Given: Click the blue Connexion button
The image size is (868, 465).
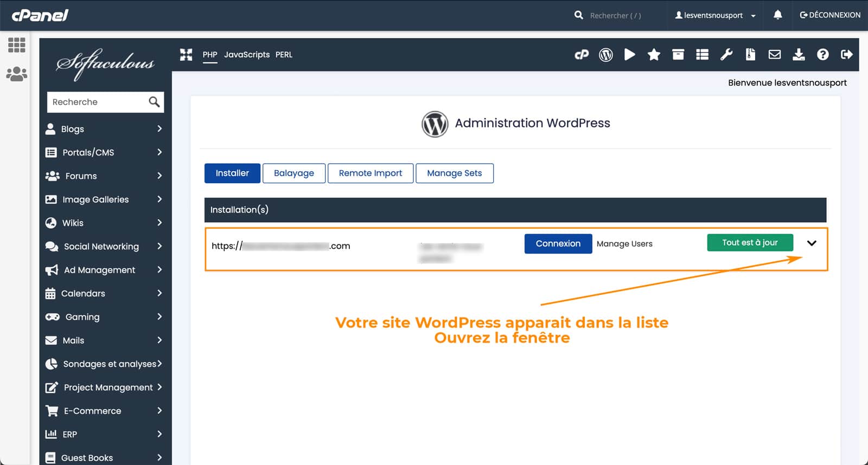Looking at the screenshot, I should coord(558,244).
